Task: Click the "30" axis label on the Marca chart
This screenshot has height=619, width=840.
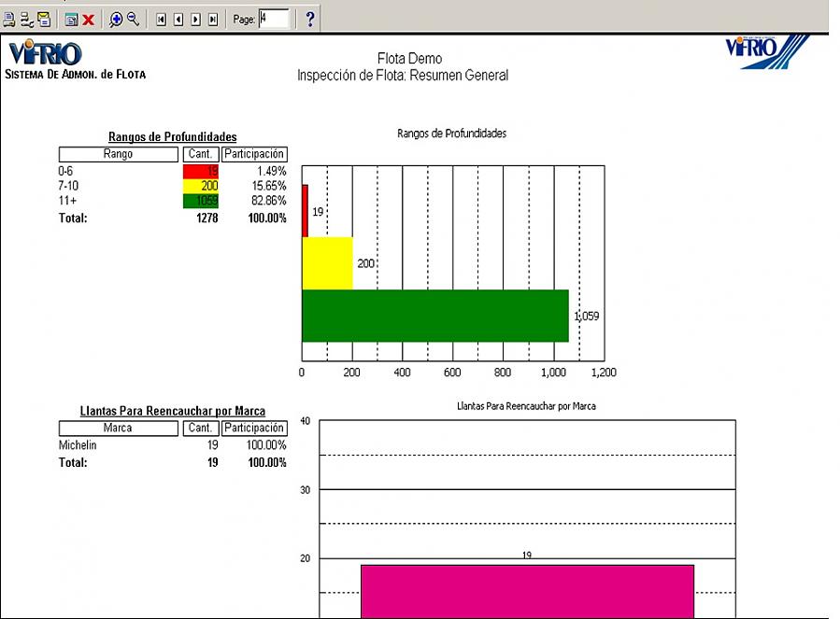Action: pos(305,490)
